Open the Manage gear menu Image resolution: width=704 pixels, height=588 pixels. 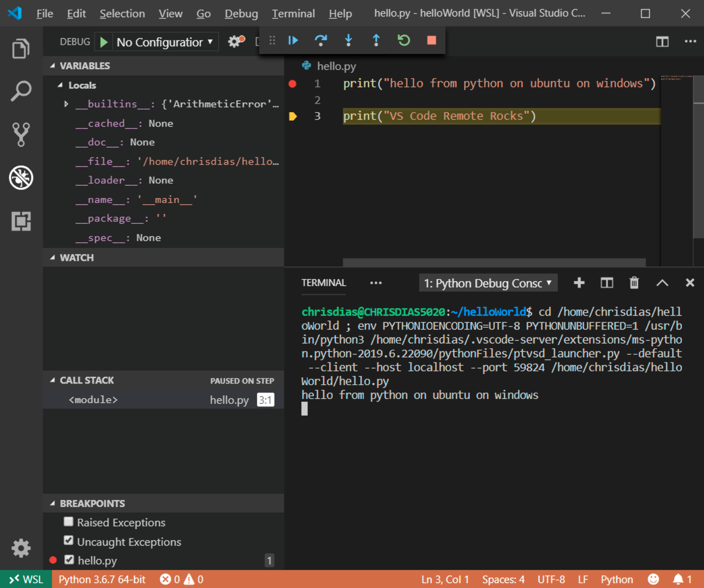[21, 548]
